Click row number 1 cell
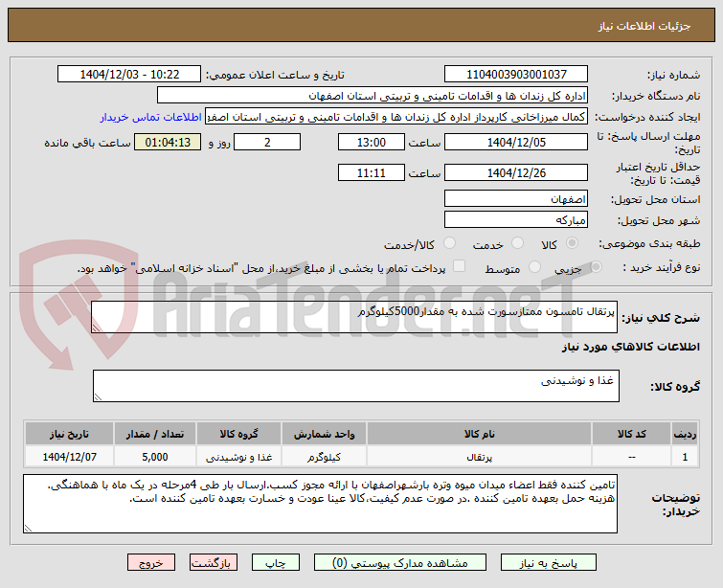The height and width of the screenshot is (588, 723). (685, 457)
